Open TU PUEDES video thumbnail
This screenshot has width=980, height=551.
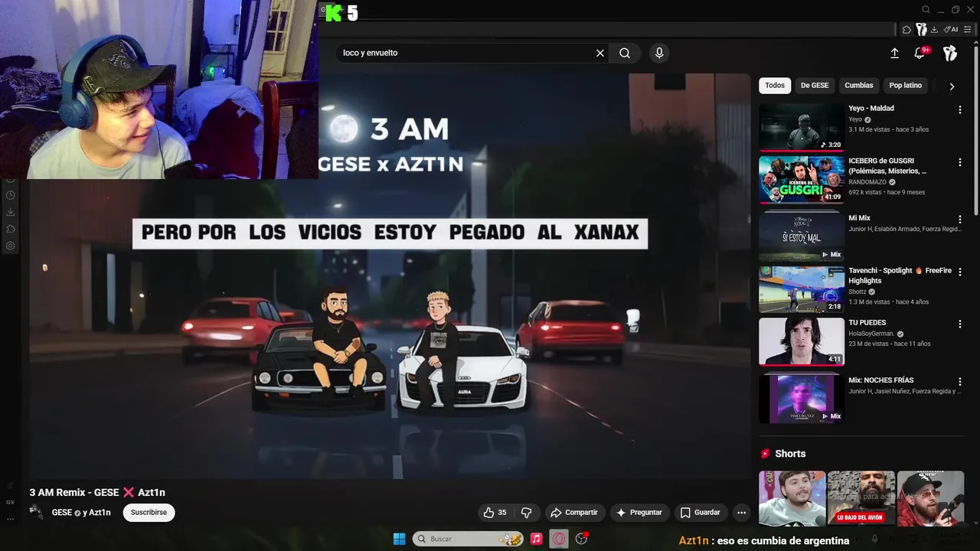tap(802, 342)
